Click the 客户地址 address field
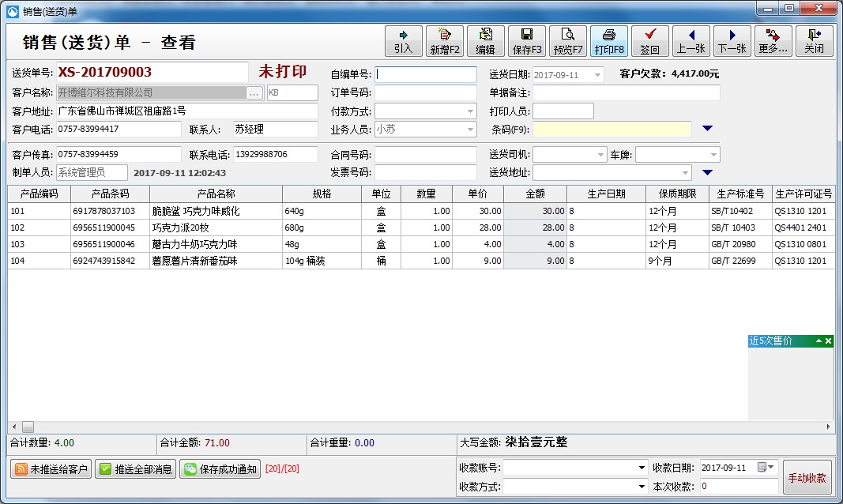843x504 pixels. point(186,111)
